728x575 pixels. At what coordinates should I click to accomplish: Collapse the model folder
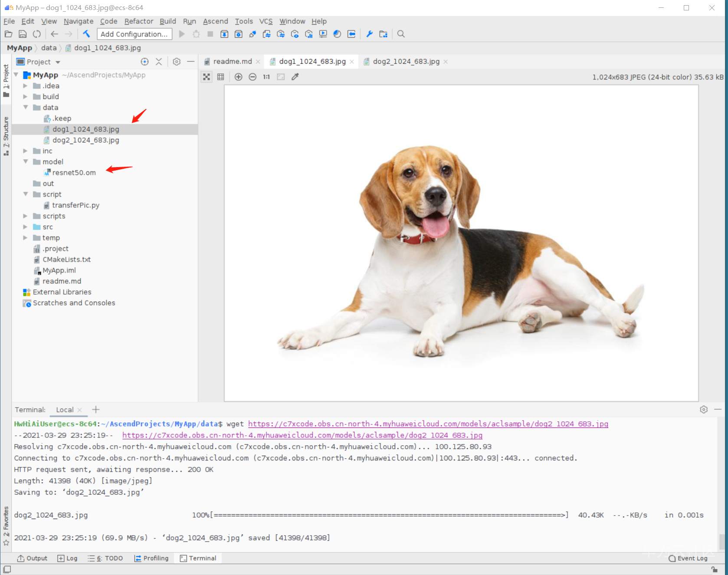(x=25, y=161)
